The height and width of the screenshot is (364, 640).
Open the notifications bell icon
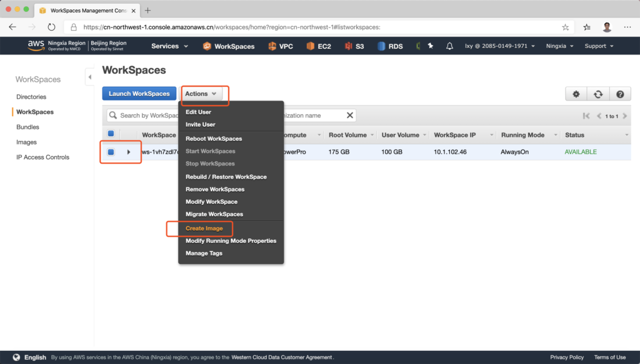tap(449, 46)
